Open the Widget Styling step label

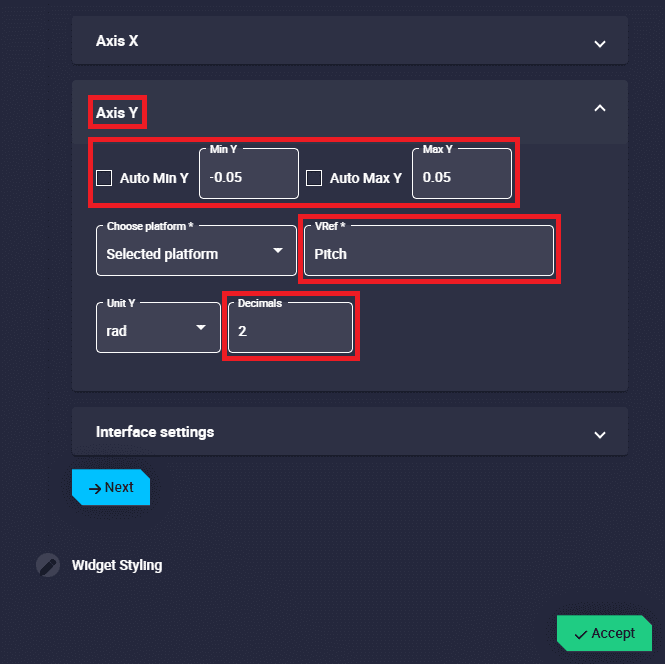click(x=117, y=565)
